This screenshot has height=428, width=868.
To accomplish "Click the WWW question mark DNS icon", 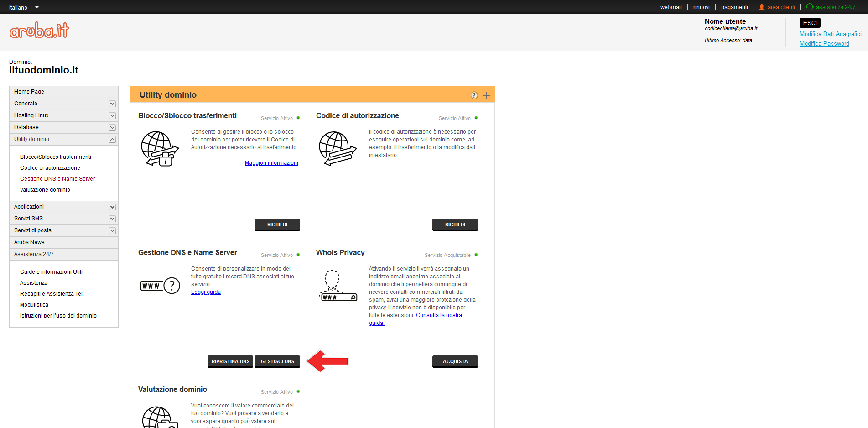I will point(160,286).
